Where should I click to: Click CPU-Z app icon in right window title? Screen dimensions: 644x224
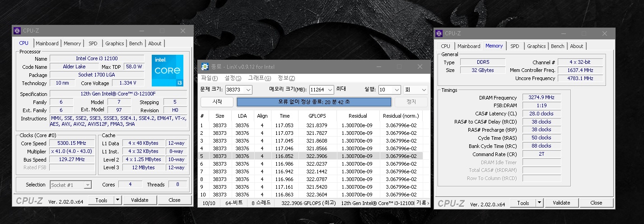[439, 33]
